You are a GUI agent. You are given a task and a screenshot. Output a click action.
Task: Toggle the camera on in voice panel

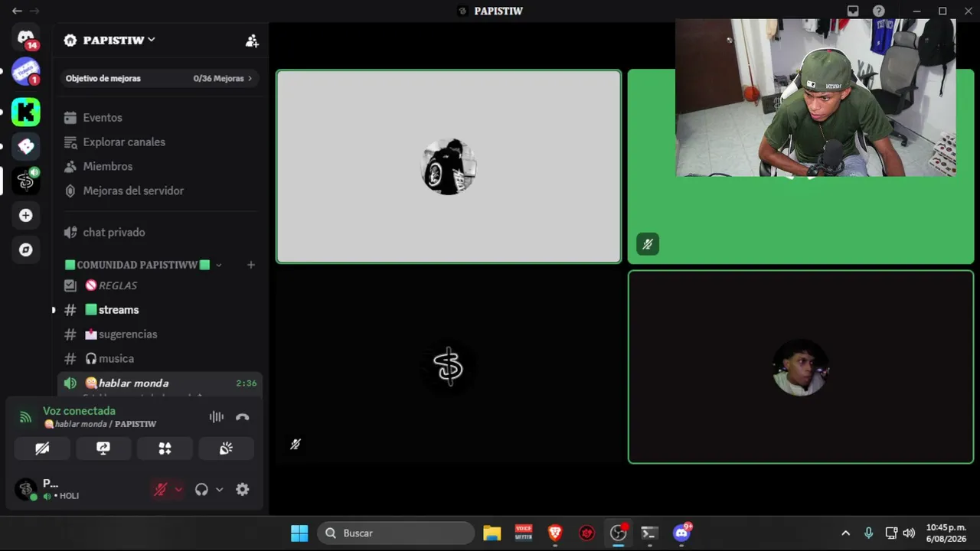[x=42, y=448]
